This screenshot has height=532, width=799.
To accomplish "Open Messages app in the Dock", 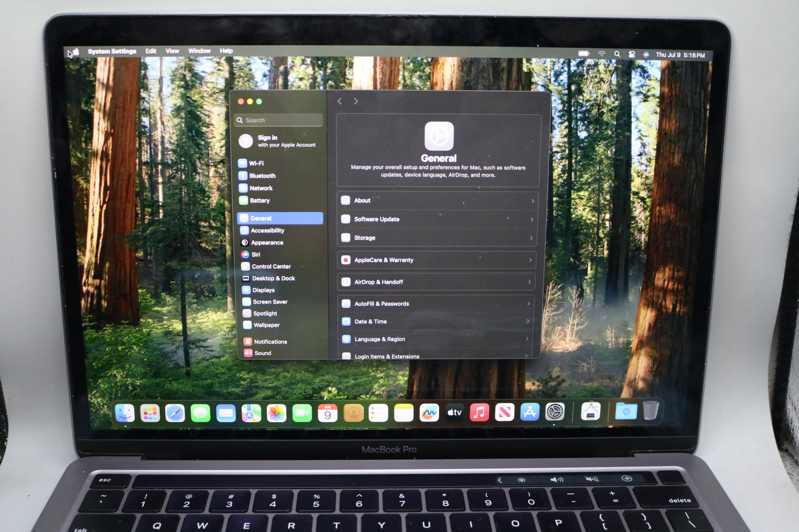I will pyautogui.click(x=200, y=413).
